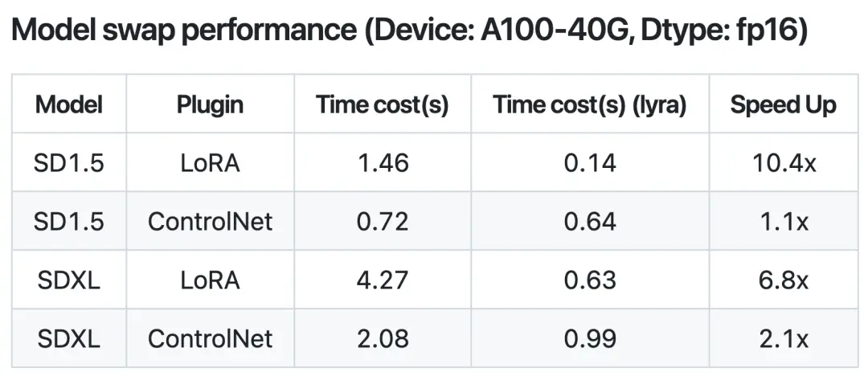Select the 4.27 time cost cell
Screen dimensions: 868x376
point(382,280)
